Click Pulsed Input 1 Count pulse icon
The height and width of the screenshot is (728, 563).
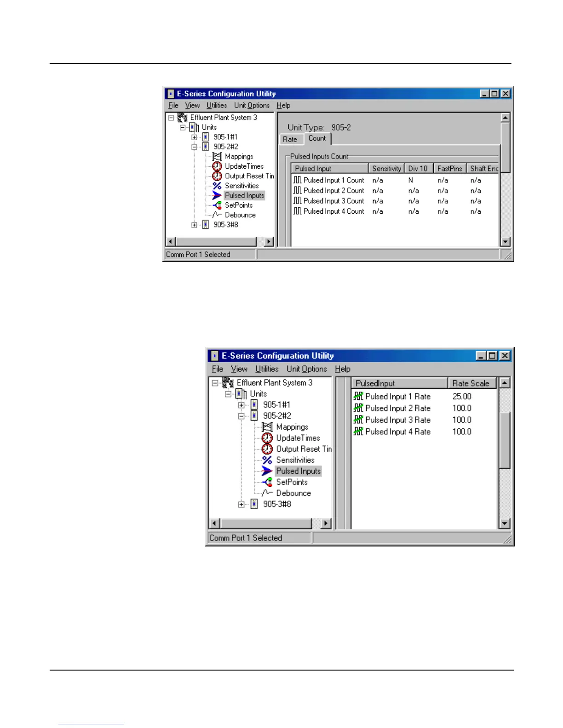pyautogui.click(x=298, y=180)
